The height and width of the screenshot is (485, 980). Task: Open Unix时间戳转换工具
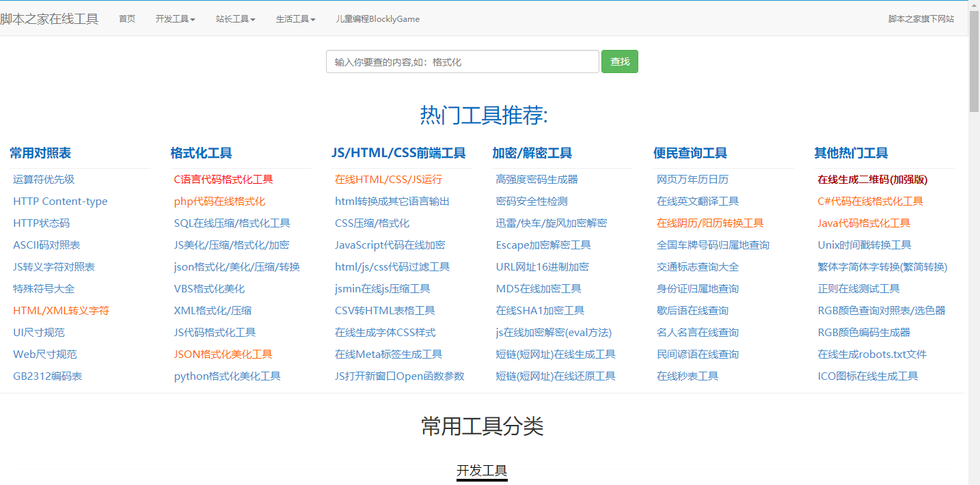(867, 245)
